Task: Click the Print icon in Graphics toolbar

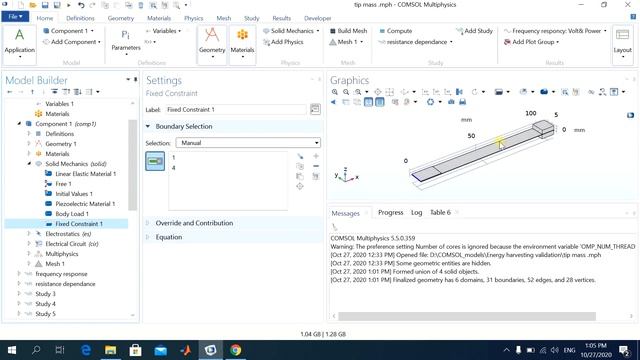Action: (x=462, y=102)
